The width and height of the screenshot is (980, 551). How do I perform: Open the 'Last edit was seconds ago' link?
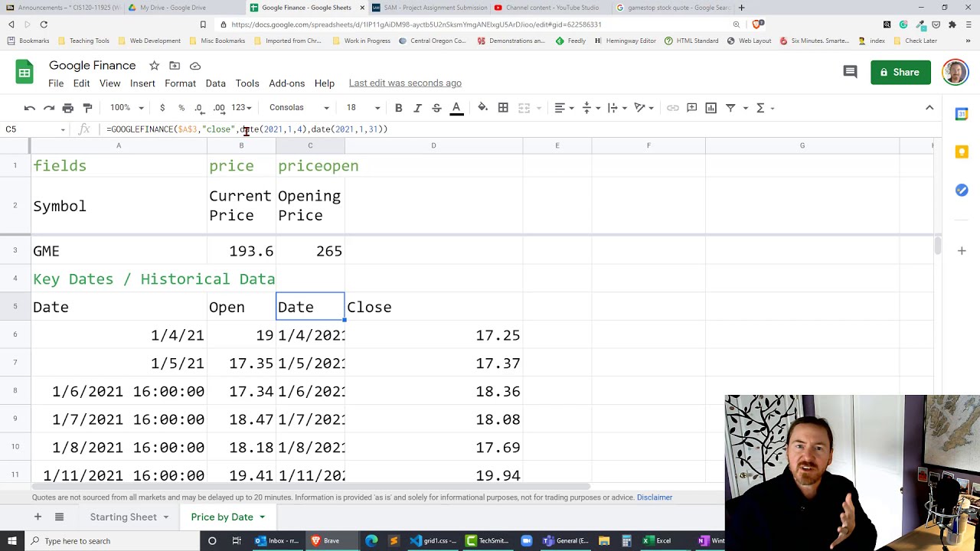point(405,83)
